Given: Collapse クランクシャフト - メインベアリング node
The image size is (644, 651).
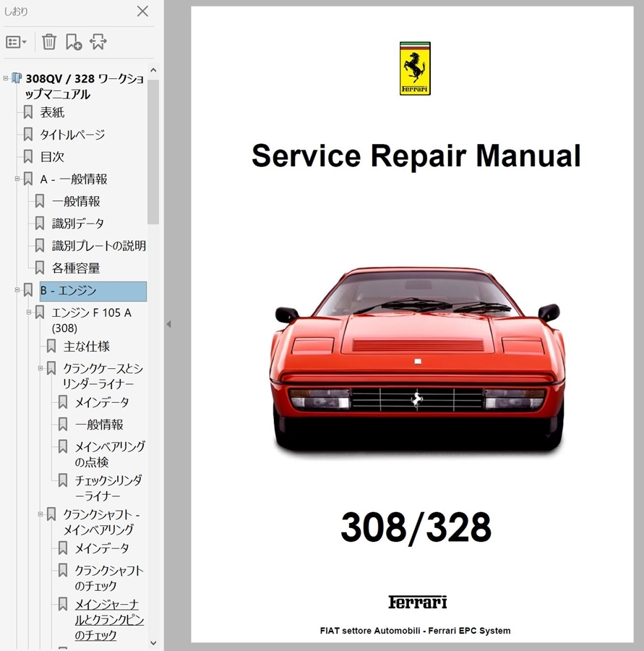Looking at the screenshot, I should [x=40, y=514].
